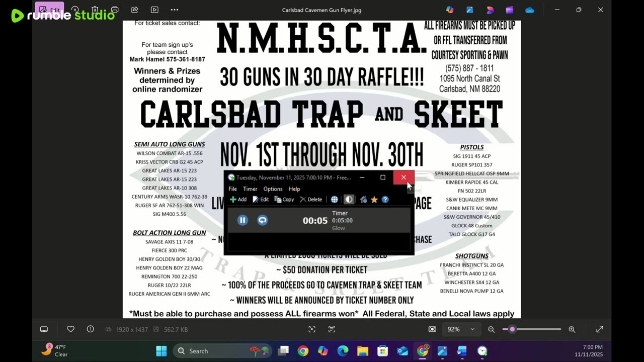The width and height of the screenshot is (644, 362).
Task: Click the blue question mark help icon
Action: coord(385,200)
